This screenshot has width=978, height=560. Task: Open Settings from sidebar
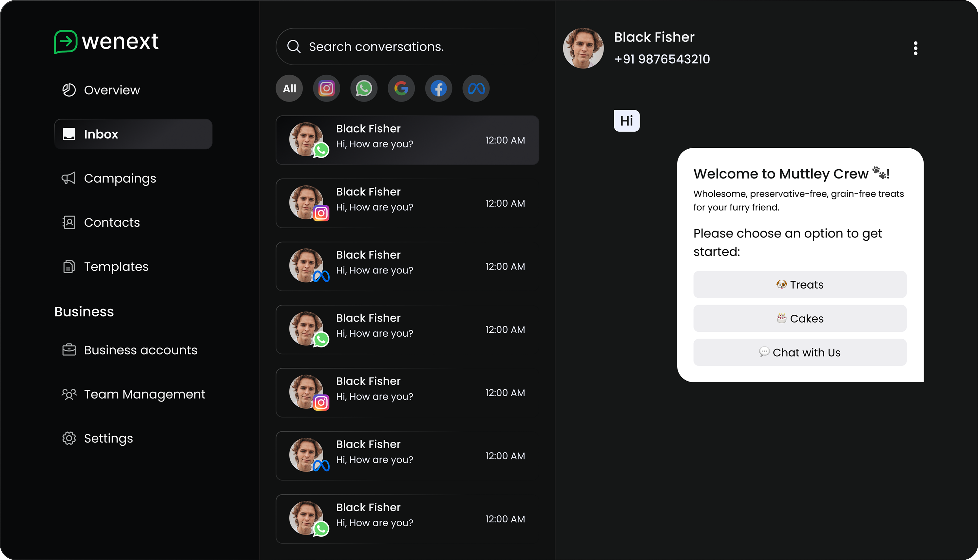[x=108, y=439]
